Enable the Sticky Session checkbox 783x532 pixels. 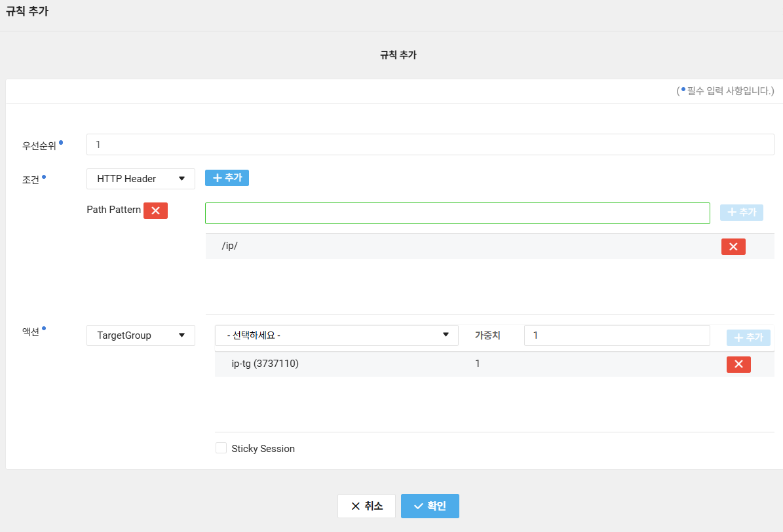tap(221, 447)
